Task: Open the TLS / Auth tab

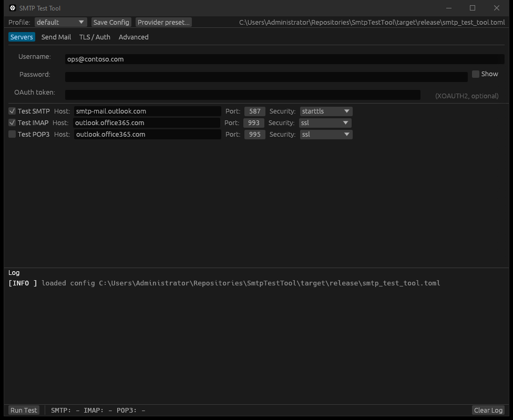Action: click(x=95, y=37)
